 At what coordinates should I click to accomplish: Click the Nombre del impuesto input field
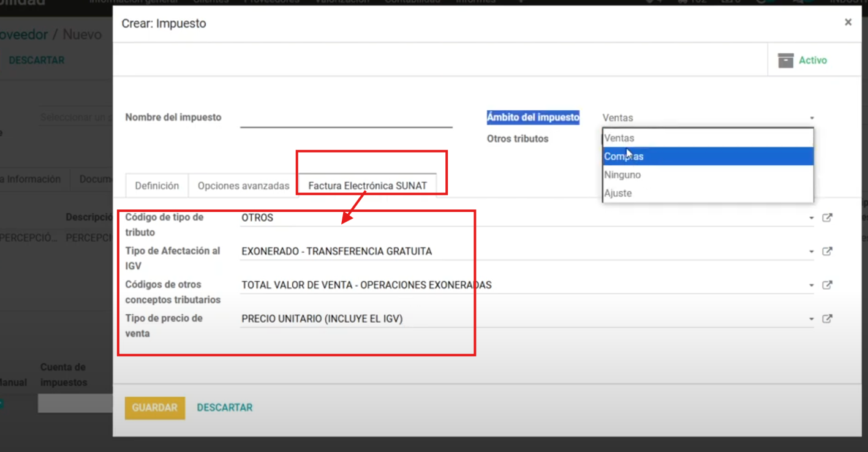[346, 118]
